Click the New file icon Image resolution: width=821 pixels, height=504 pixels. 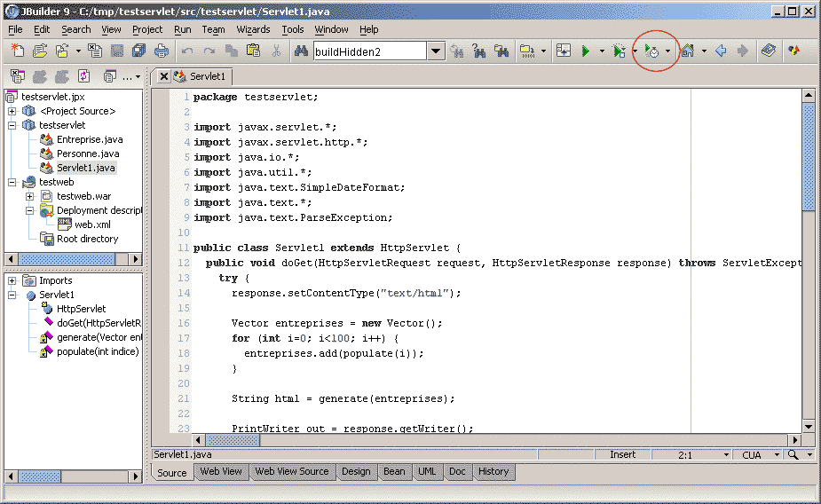tap(19, 51)
